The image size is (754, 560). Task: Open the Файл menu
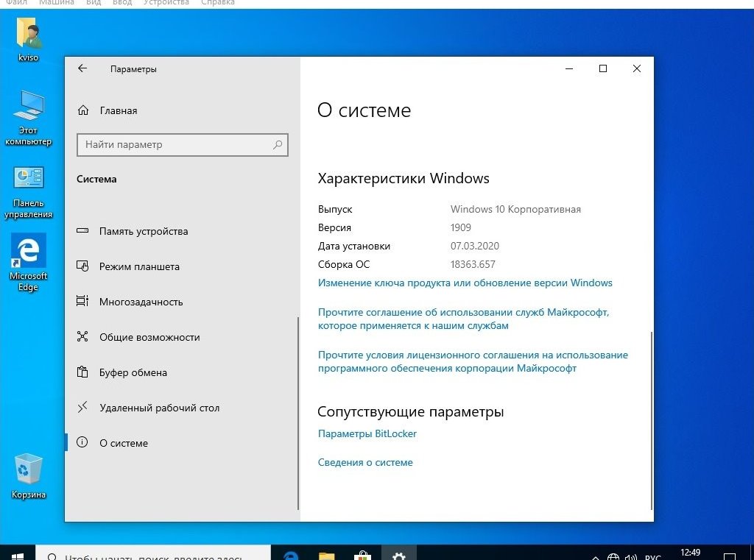point(17,3)
